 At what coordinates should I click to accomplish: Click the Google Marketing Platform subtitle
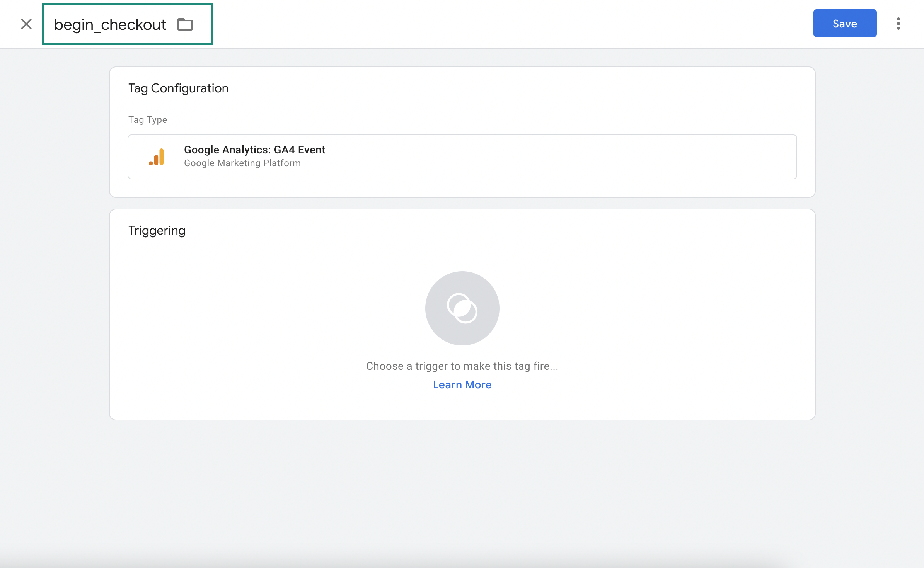242,163
